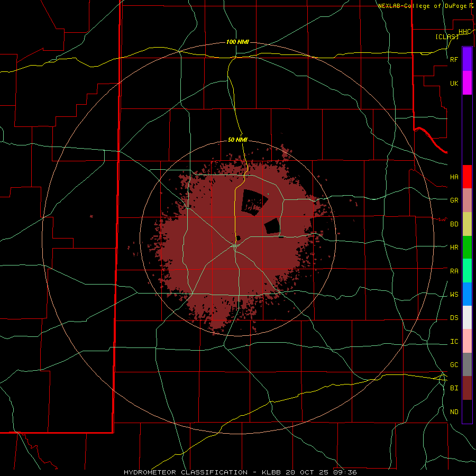
Task: Click the wedge-shaped black gap in echo
Action: [254, 202]
